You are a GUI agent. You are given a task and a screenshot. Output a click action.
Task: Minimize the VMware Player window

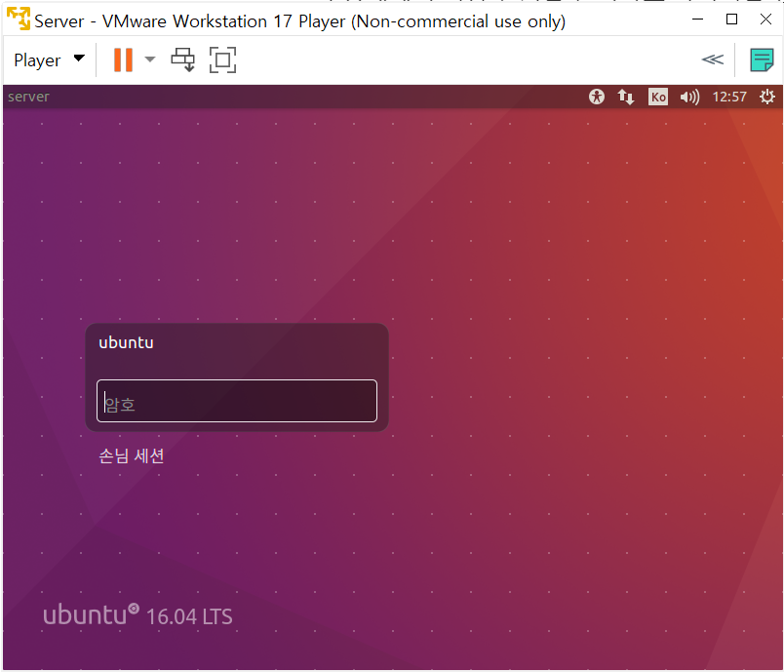(x=698, y=19)
